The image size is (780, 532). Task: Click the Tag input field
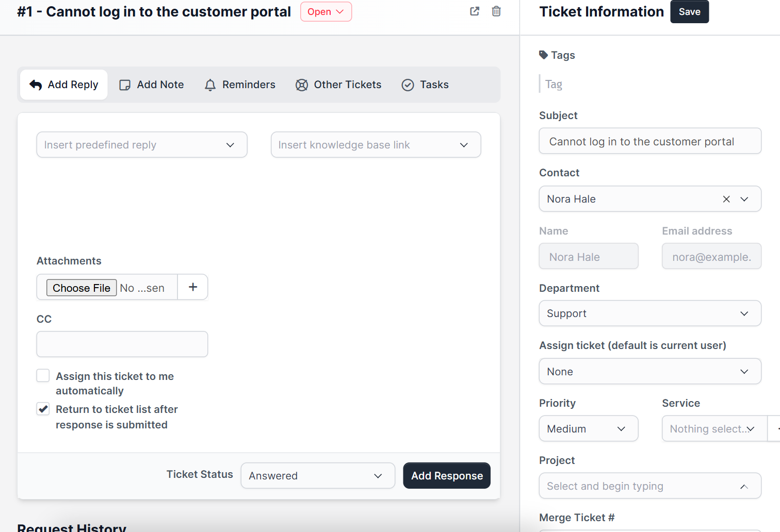[650, 84]
